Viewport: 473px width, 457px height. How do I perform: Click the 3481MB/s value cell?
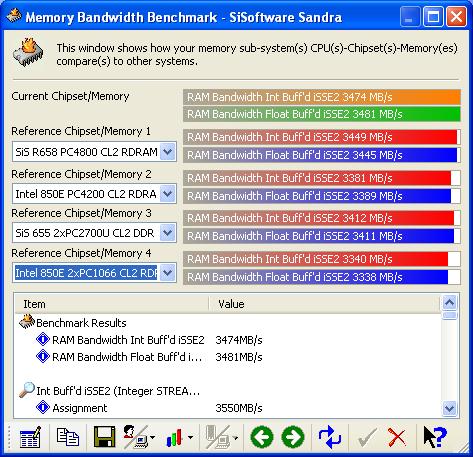click(239, 357)
